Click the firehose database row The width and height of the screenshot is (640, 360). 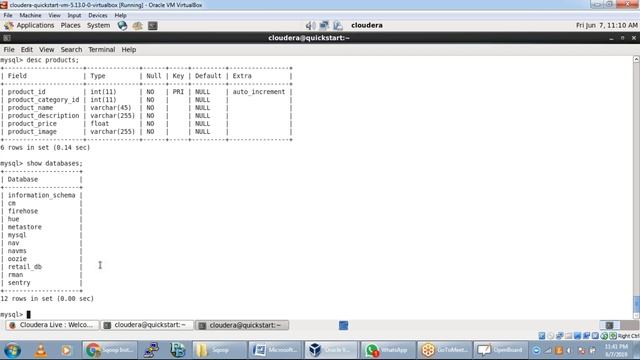tap(23, 211)
